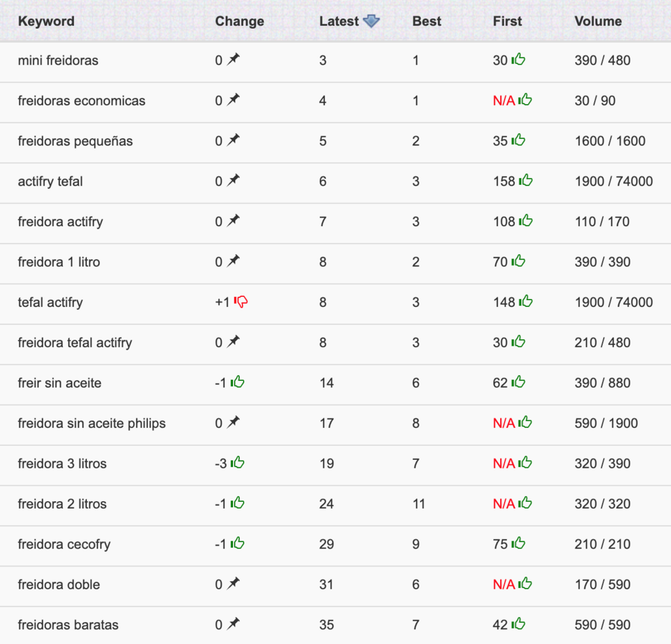Sort table by Latest column header text
The image size is (671, 644).
[339, 21]
